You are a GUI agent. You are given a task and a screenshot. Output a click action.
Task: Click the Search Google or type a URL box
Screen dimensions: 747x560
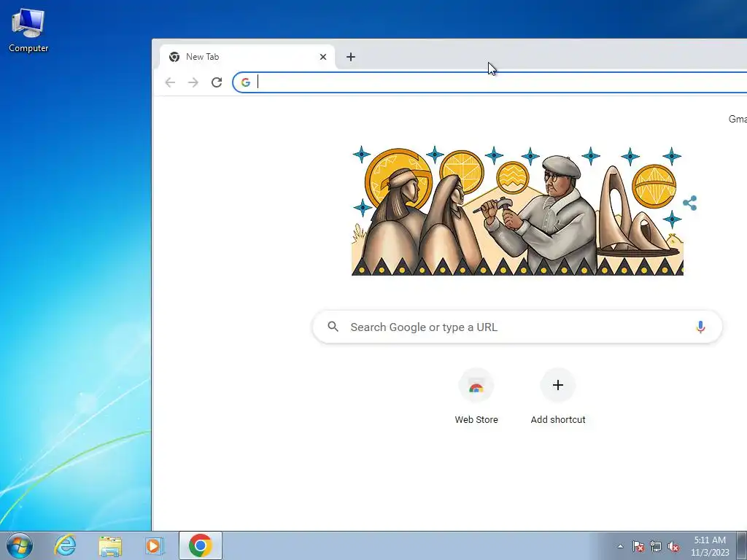click(517, 327)
